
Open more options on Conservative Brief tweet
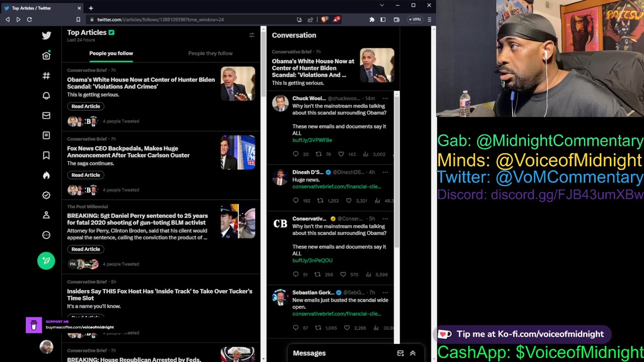point(385,219)
